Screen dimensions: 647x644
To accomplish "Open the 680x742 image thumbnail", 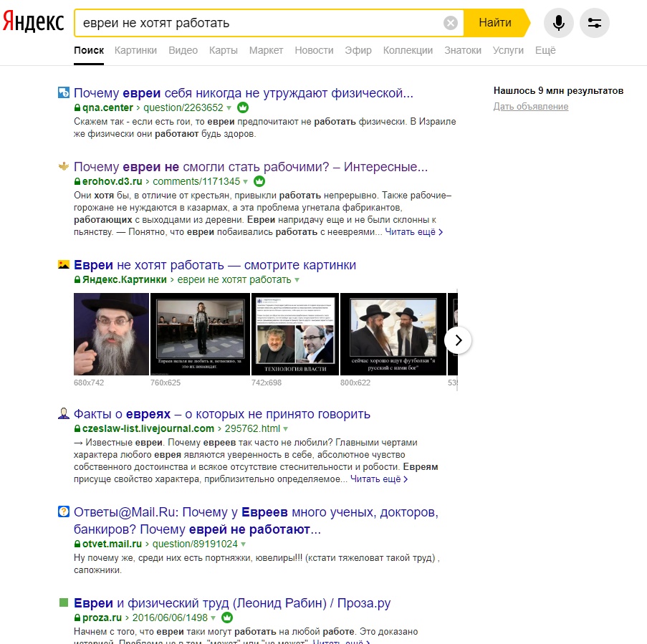I will [111, 334].
